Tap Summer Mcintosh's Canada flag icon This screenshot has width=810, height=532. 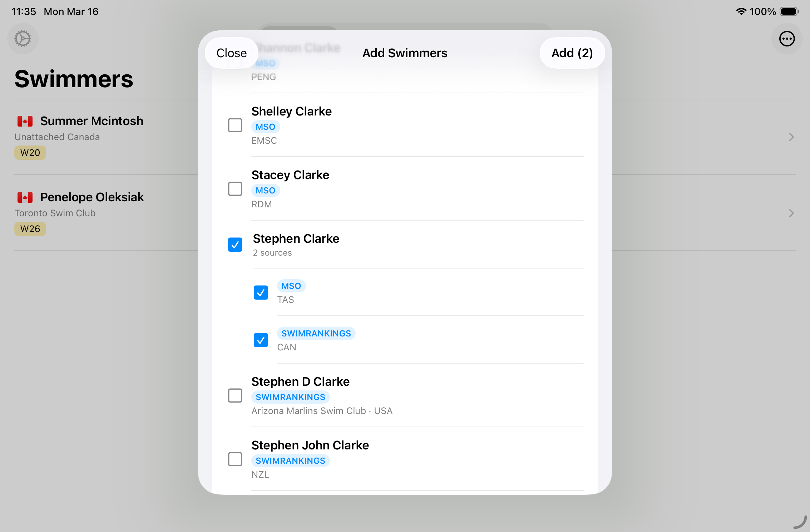[25, 121]
